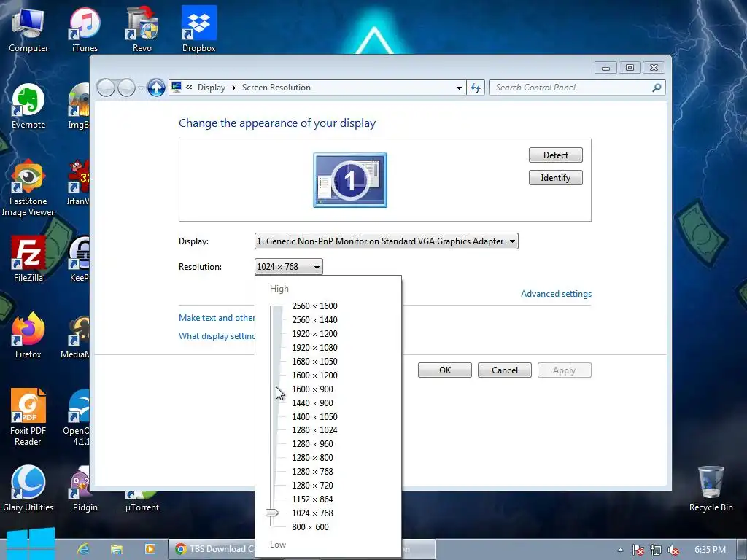Pick 1280 × 800 resolution
Screen dimensions: 747x560
click(312, 458)
